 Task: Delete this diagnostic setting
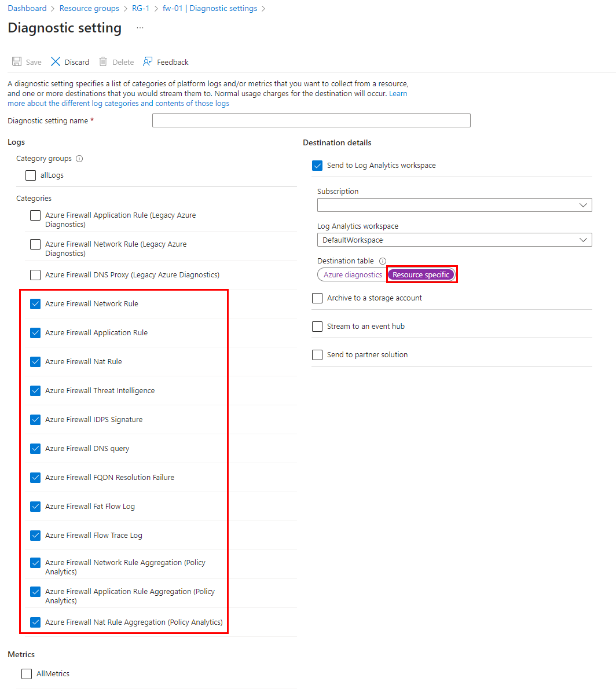pos(116,61)
